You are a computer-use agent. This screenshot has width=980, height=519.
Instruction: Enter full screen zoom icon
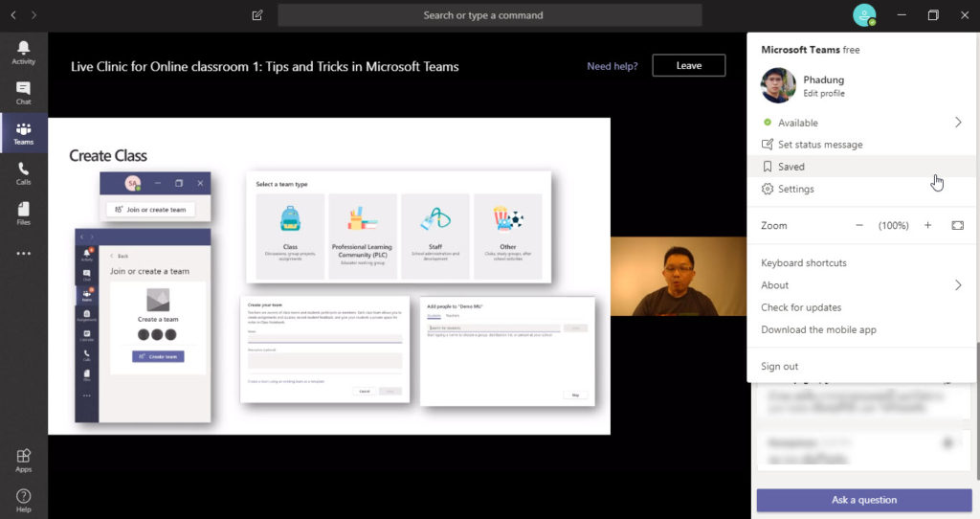957,225
